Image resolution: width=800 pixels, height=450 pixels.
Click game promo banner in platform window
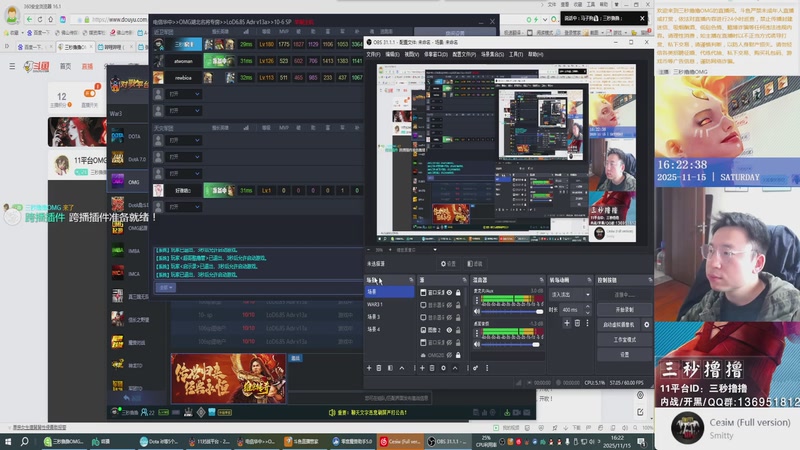point(228,379)
